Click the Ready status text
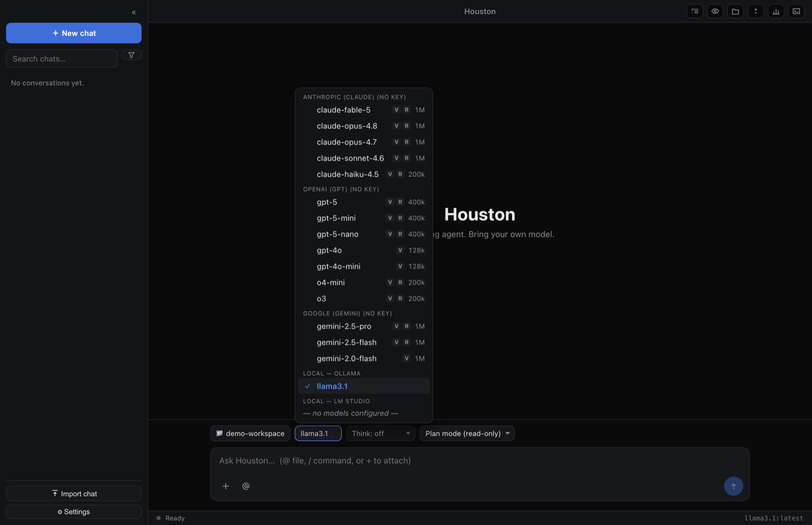 click(175, 518)
